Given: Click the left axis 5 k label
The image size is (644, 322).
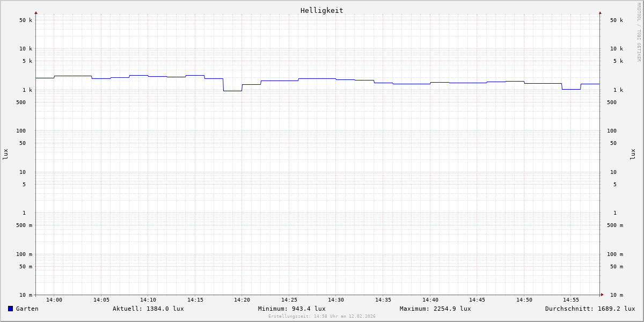Looking at the screenshot, I should click(27, 61).
